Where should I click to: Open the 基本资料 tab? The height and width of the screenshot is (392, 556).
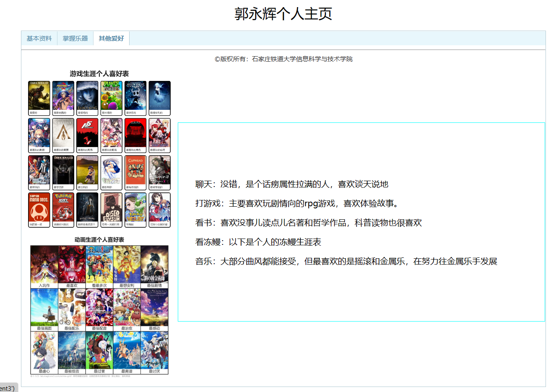(39, 39)
